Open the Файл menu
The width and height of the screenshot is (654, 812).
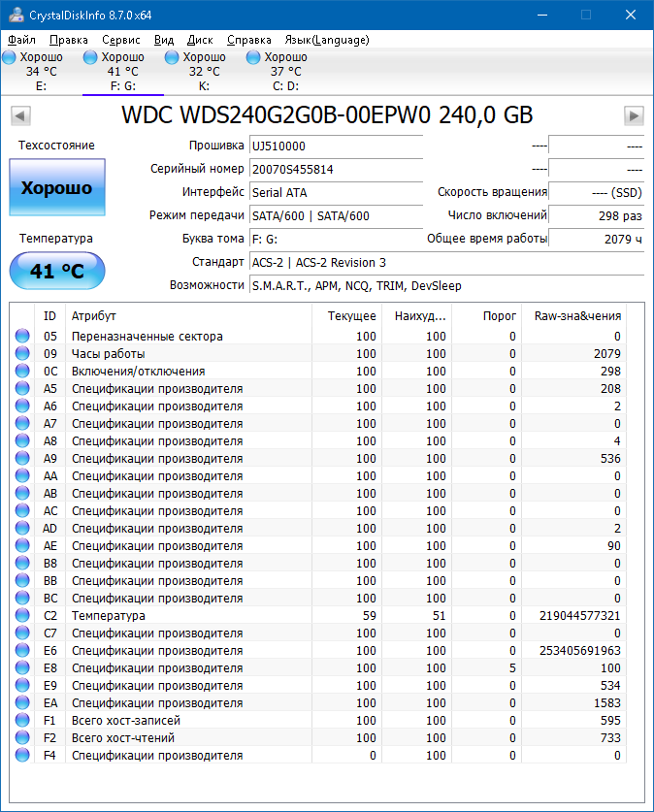coord(21,40)
